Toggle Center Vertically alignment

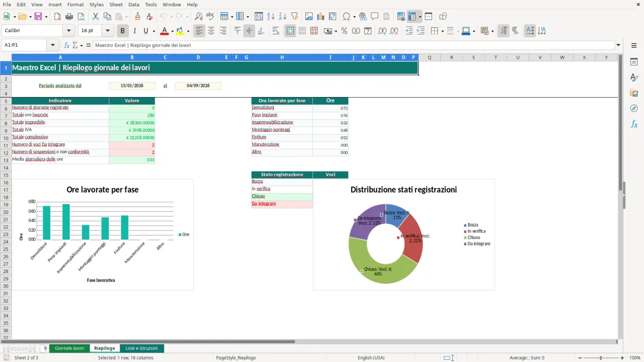pos(249,31)
